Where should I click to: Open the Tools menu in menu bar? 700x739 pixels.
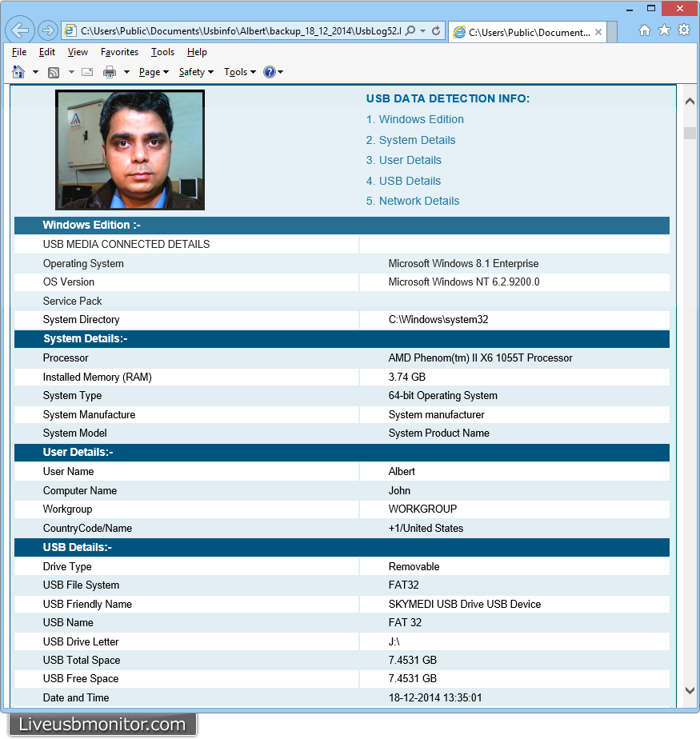162,52
